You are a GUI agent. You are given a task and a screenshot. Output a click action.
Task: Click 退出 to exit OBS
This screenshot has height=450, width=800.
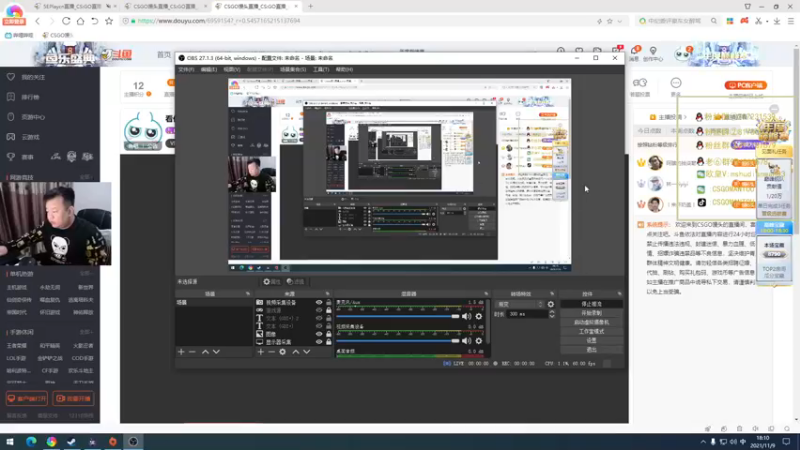[591, 349]
